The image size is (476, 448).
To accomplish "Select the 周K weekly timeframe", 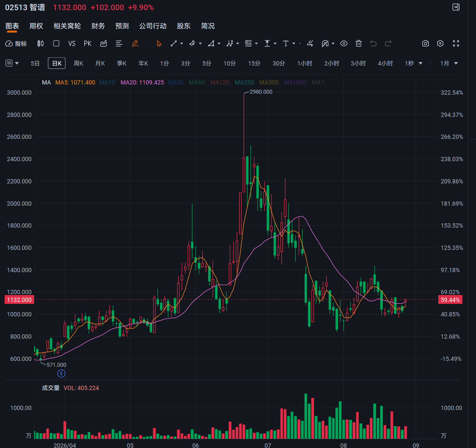I will [x=78, y=63].
